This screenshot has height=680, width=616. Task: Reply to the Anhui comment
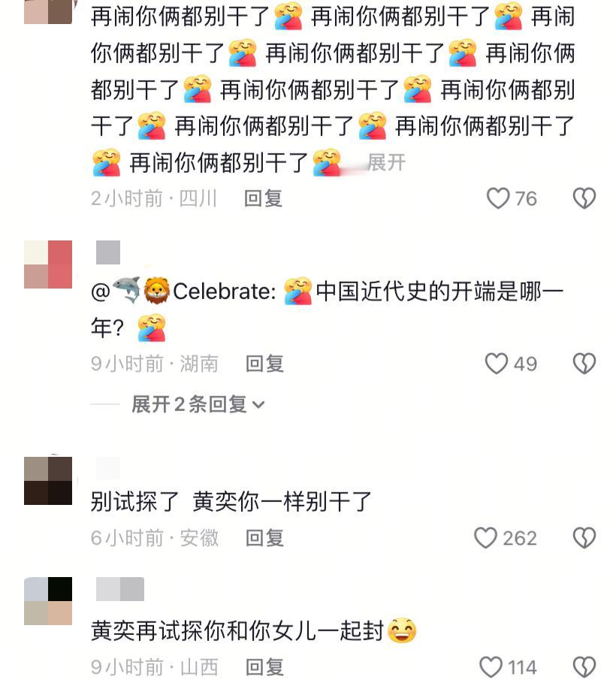point(264,538)
